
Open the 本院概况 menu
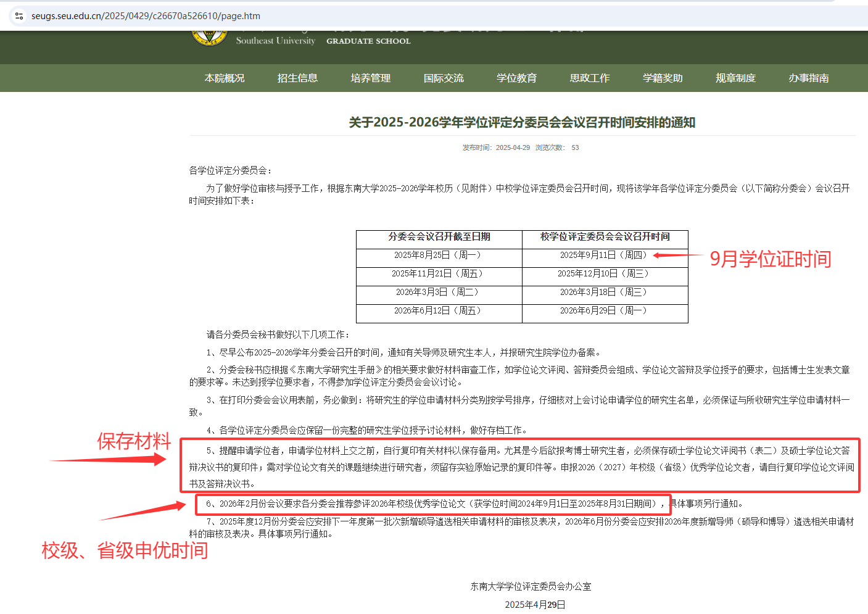click(225, 78)
